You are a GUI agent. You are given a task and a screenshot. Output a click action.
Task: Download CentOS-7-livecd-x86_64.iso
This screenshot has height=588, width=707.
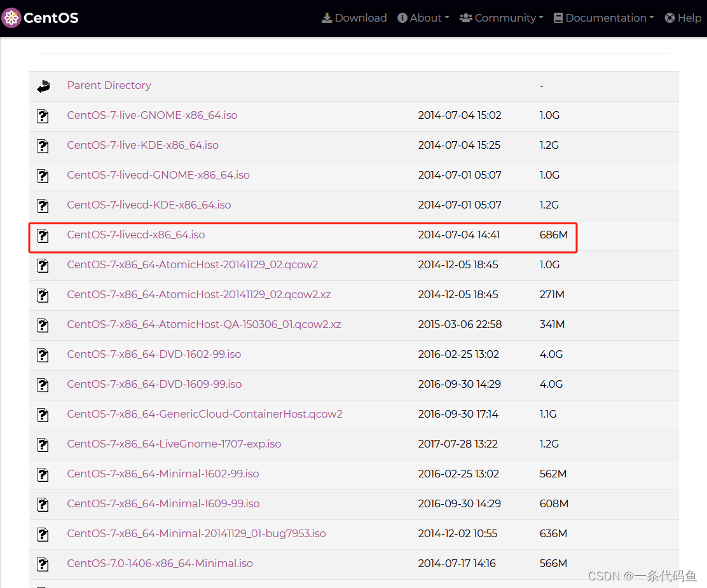tap(136, 235)
